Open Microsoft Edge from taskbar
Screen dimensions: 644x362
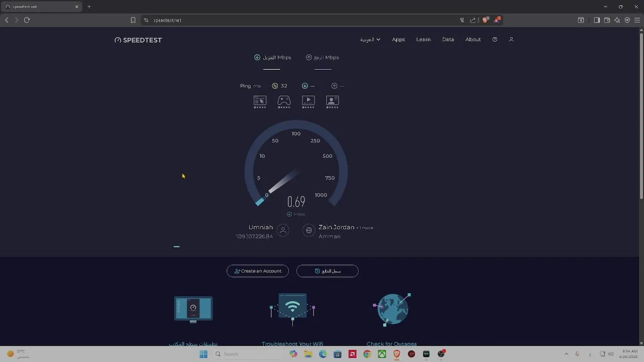[323, 354]
